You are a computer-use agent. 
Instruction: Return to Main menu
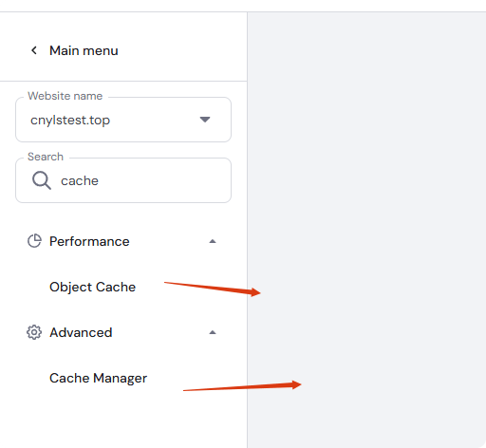[84, 50]
